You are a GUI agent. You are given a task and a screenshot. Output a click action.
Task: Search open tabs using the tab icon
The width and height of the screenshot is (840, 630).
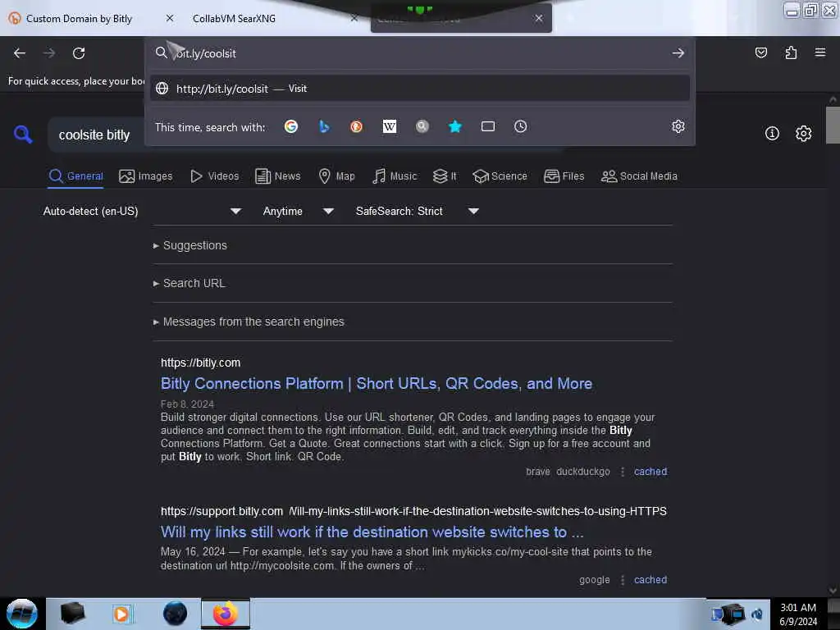point(488,126)
